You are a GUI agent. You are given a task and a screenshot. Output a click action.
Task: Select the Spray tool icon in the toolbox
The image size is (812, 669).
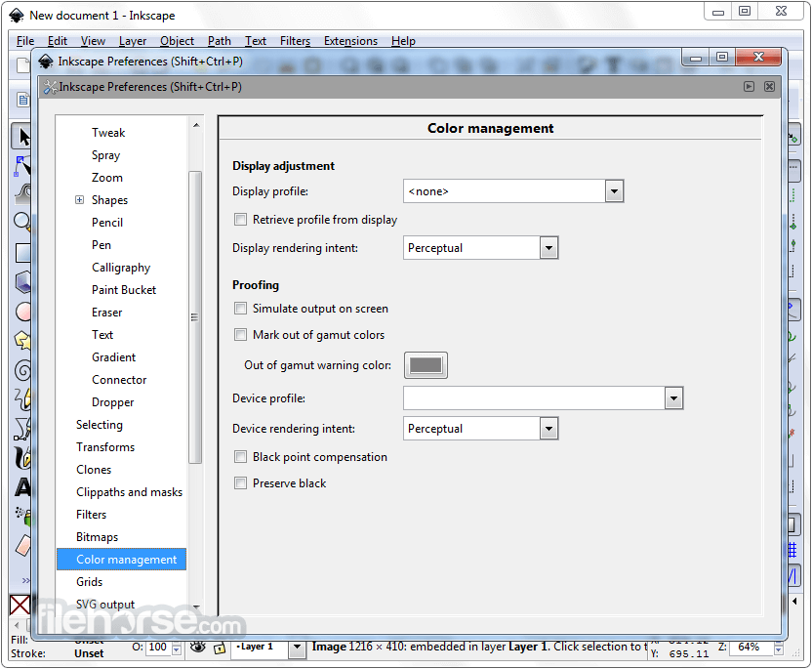[21, 516]
